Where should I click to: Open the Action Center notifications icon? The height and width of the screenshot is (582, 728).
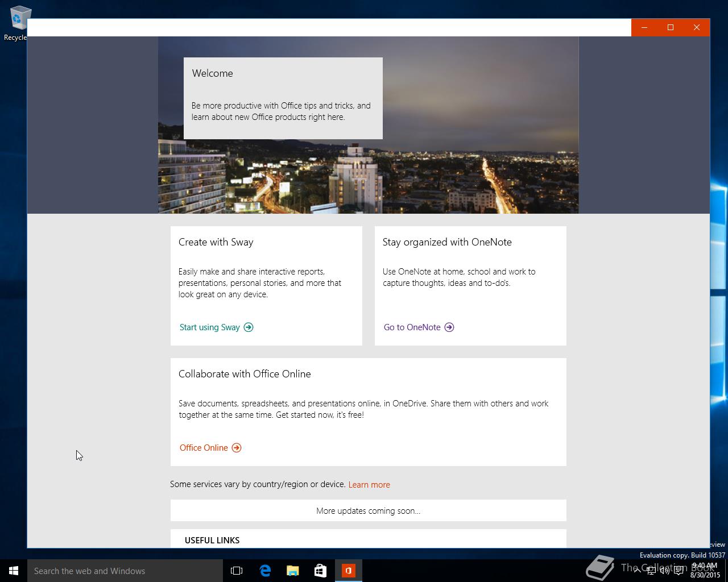pos(679,571)
